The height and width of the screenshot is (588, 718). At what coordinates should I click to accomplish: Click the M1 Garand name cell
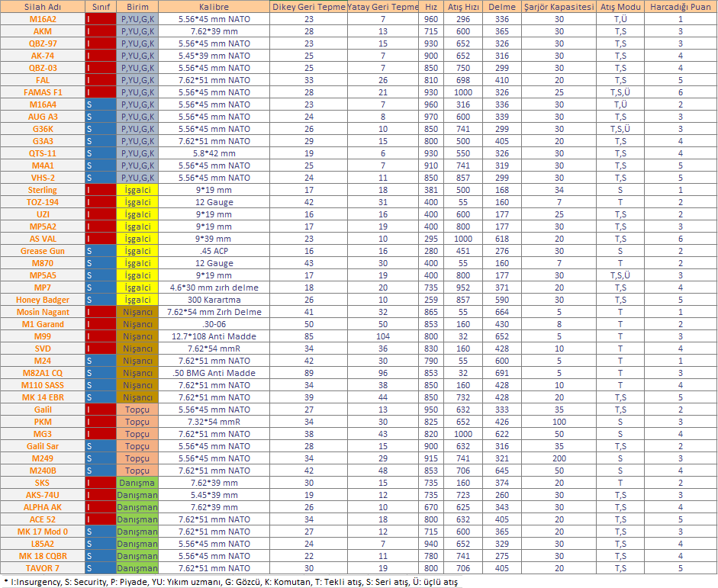(x=43, y=324)
